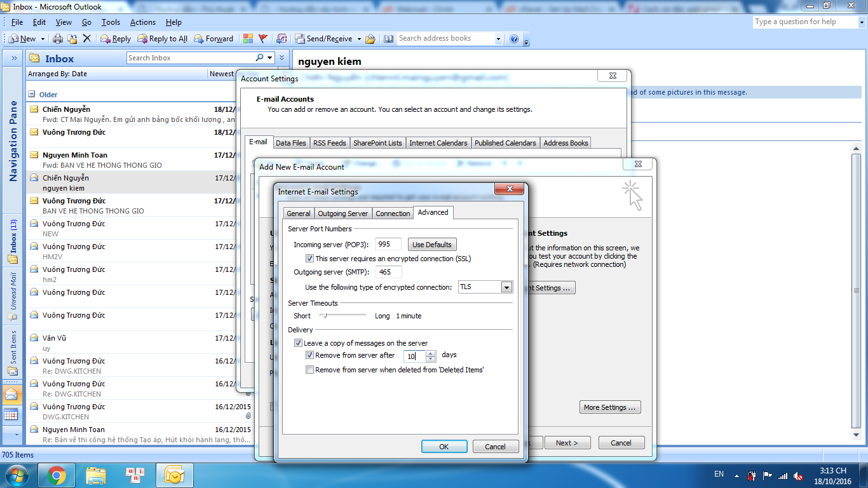
Task: Click the blue Help question mark icon
Action: 514,39
